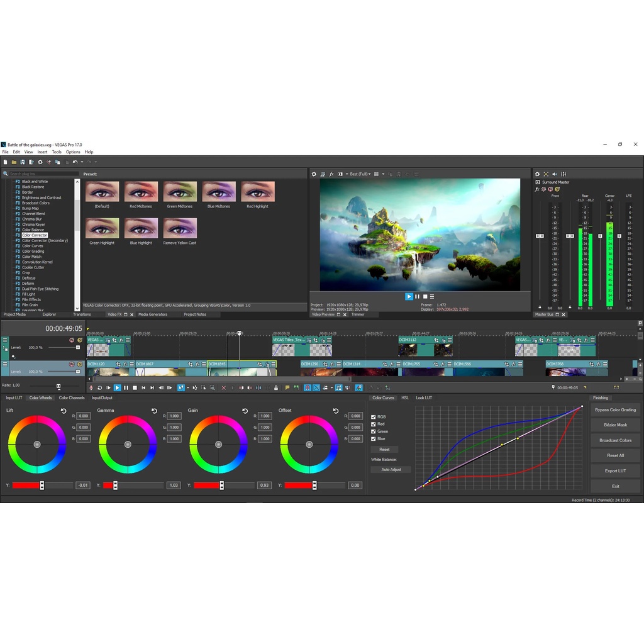Viewport: 644px width, 644px height.
Task: Click the Auto Adjust white balance button
Action: tap(391, 470)
